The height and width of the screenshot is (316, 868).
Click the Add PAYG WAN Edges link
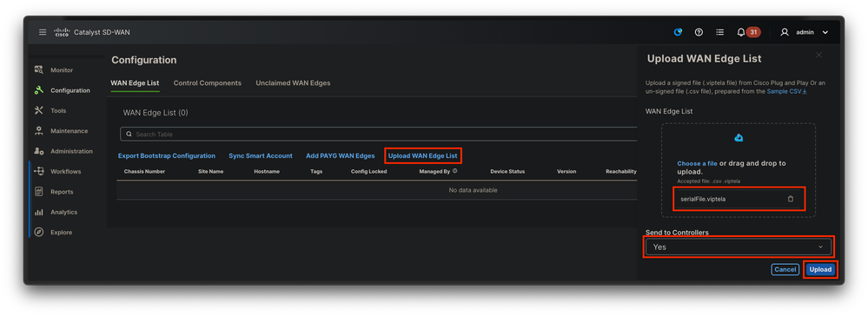(341, 156)
